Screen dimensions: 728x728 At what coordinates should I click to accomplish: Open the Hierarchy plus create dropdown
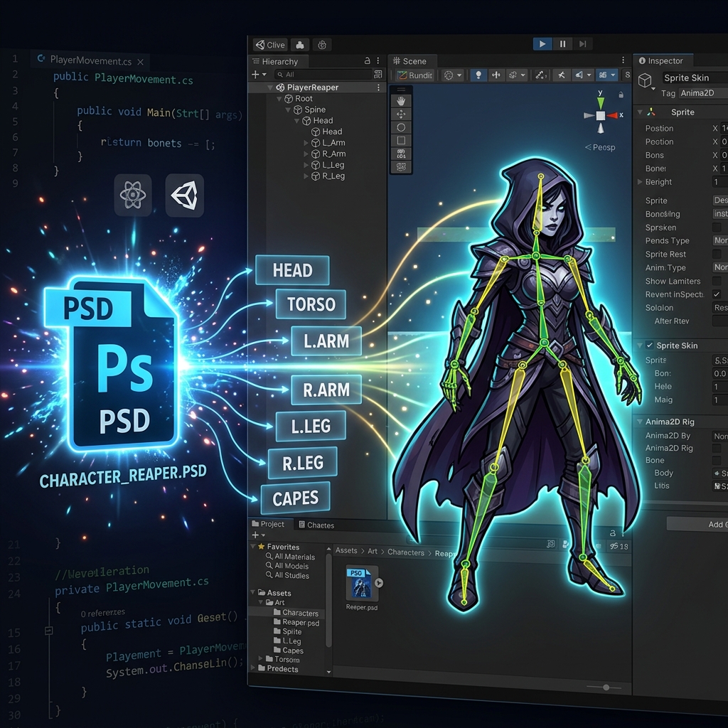pyautogui.click(x=259, y=74)
